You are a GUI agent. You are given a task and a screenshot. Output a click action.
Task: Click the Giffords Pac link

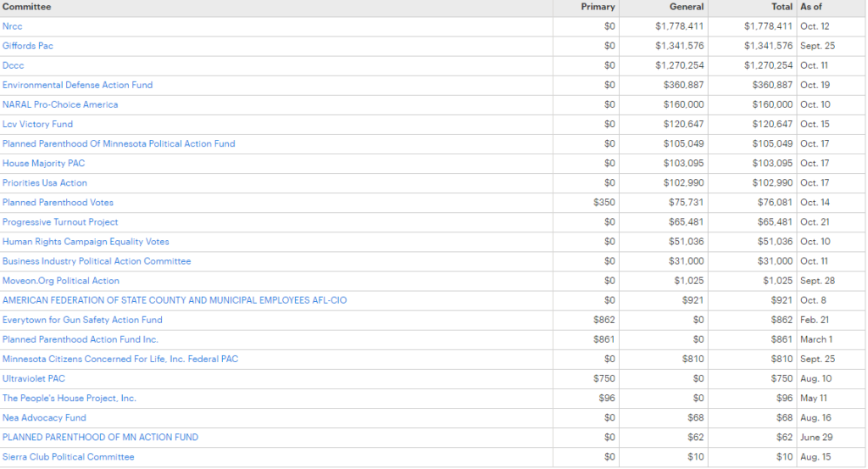coord(28,46)
